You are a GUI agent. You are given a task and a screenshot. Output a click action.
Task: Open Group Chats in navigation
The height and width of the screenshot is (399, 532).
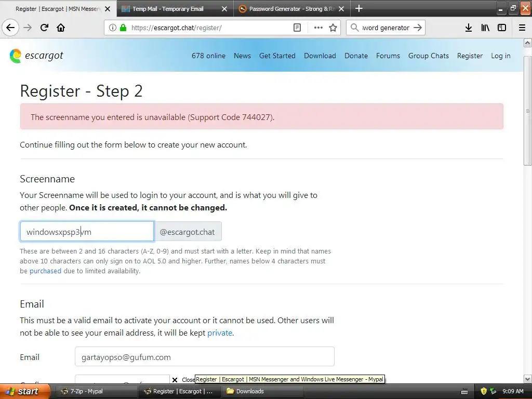(429, 56)
